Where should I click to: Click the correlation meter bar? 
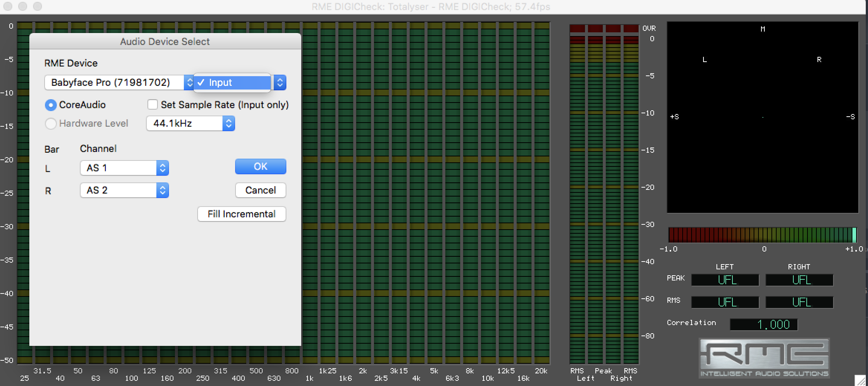click(762, 235)
